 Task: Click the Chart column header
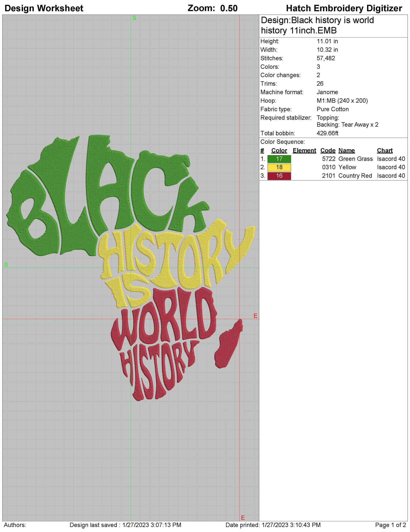point(385,151)
